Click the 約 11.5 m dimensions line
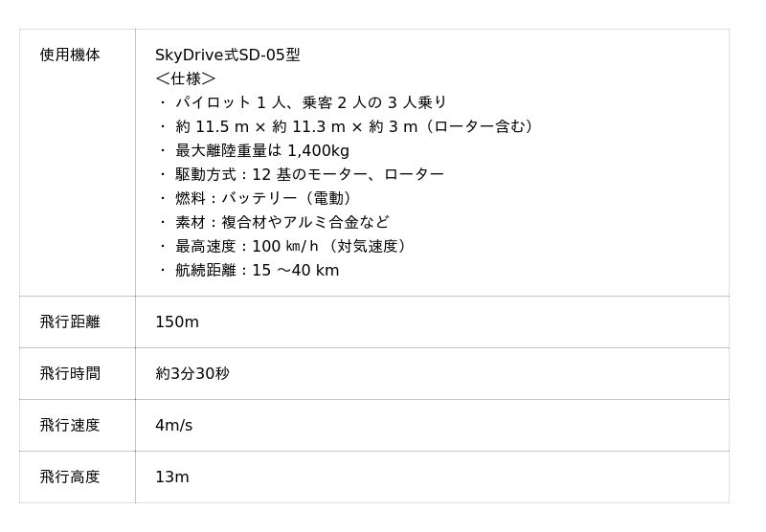The height and width of the screenshot is (532, 766). 353,126
